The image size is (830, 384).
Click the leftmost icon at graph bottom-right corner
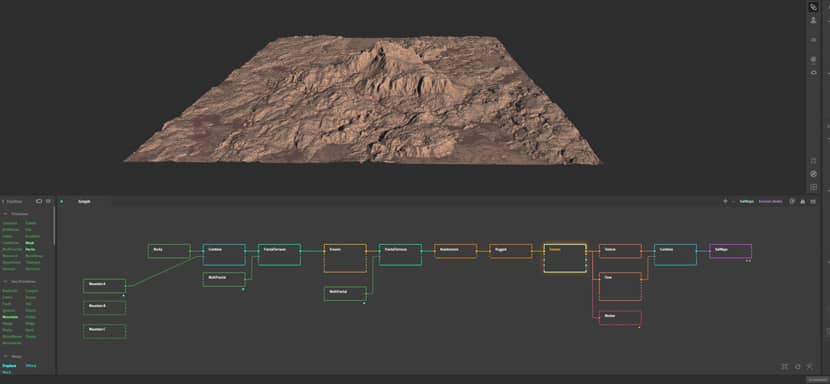pos(784,367)
